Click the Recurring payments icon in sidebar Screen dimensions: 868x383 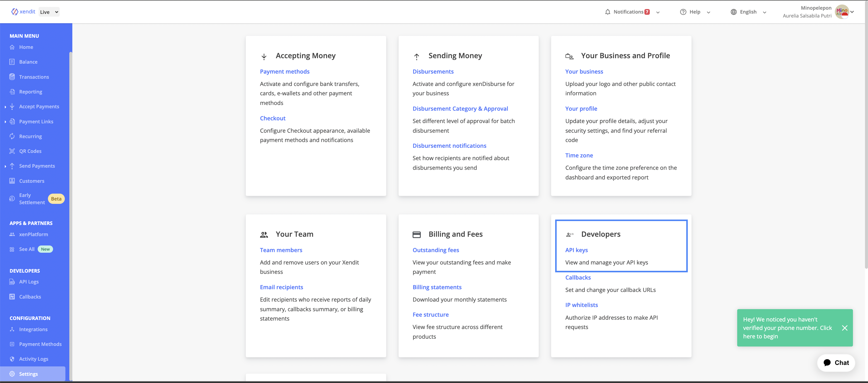[x=12, y=136]
